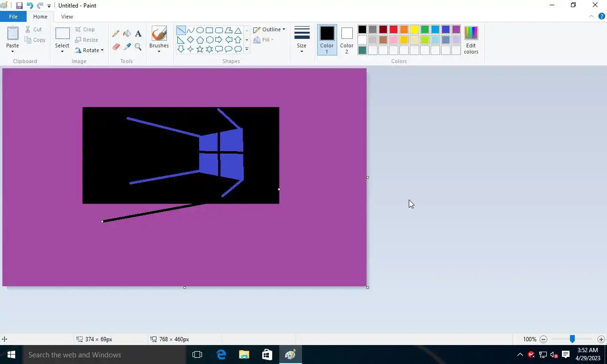Viewport: 607px width, 364px height.
Task: Expand the Rotate dropdown
Action: [x=102, y=50]
